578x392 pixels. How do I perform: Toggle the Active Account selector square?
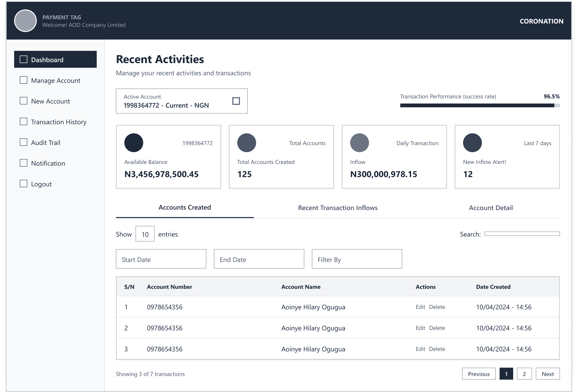click(236, 101)
